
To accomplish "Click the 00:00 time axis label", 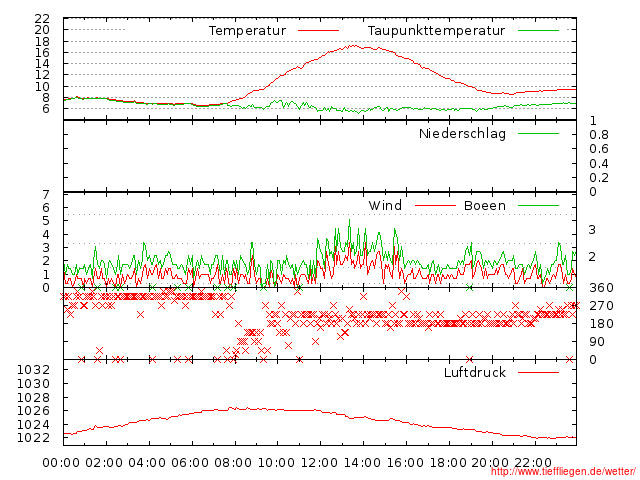I will point(61,463).
